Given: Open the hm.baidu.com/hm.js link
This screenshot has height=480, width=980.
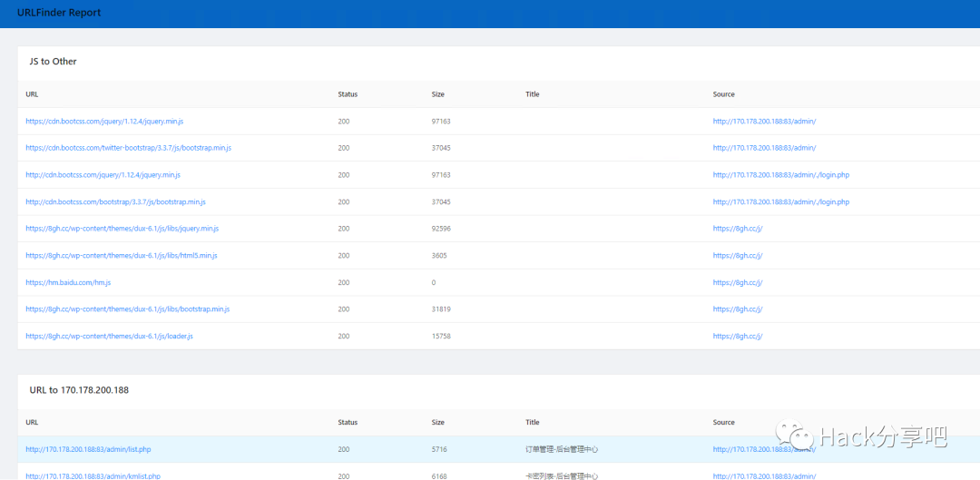Looking at the screenshot, I should tap(68, 282).
